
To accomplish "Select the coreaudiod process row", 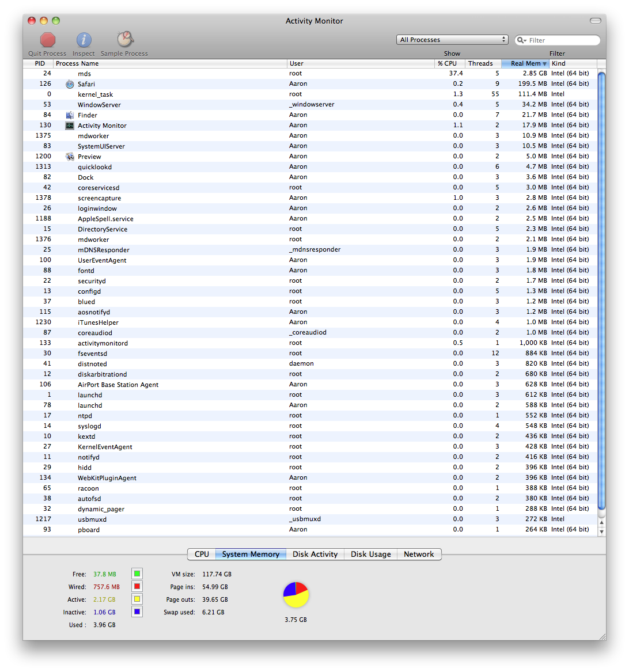I will point(310,333).
